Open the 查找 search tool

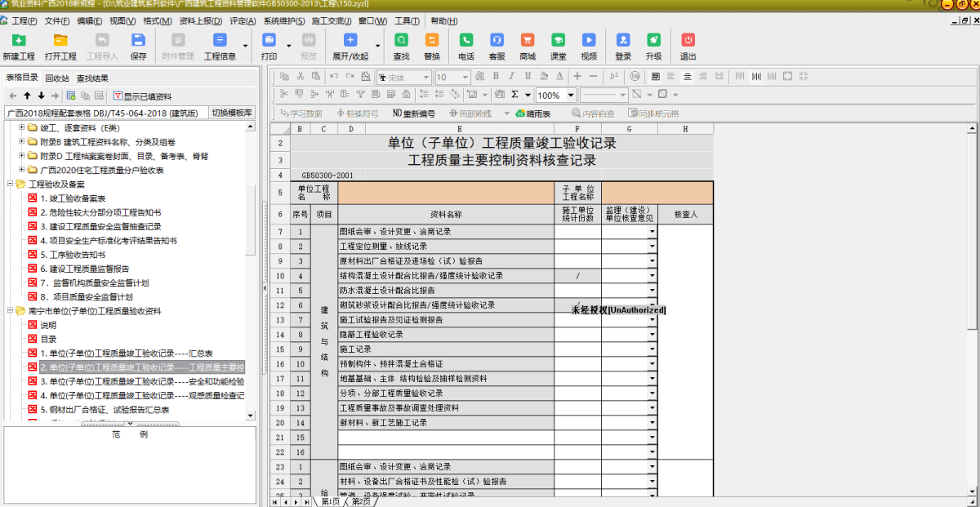[401, 46]
